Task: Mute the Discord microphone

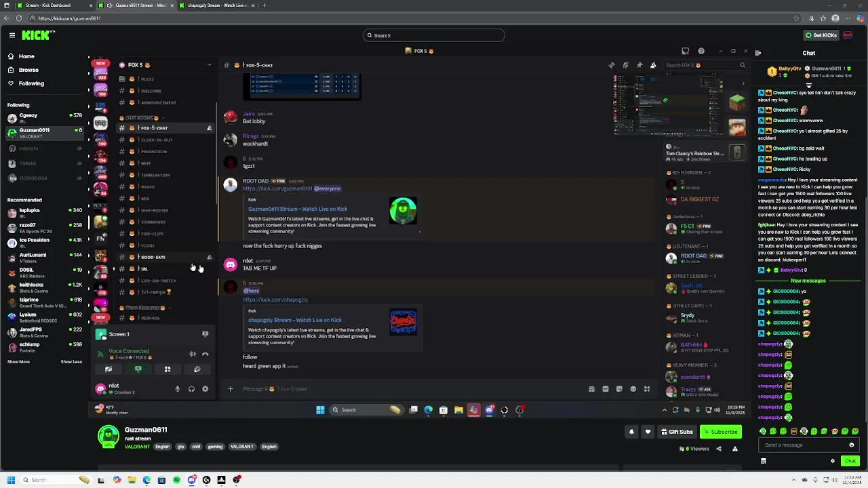Action: tap(178, 389)
